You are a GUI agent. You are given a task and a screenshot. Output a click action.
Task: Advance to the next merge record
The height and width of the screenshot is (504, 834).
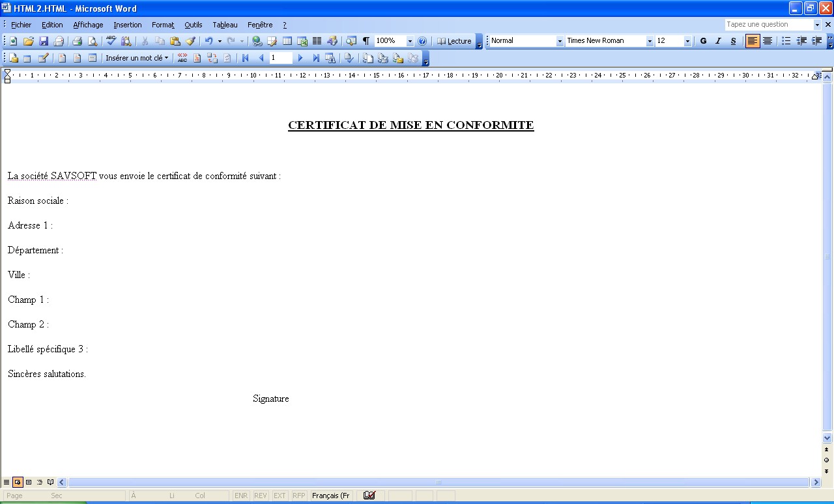[x=300, y=57]
